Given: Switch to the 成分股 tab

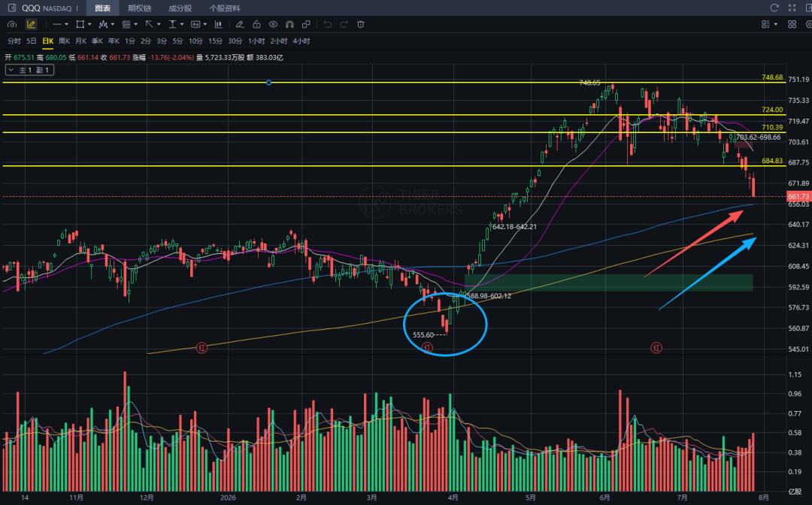Looking at the screenshot, I should pyautogui.click(x=180, y=8).
